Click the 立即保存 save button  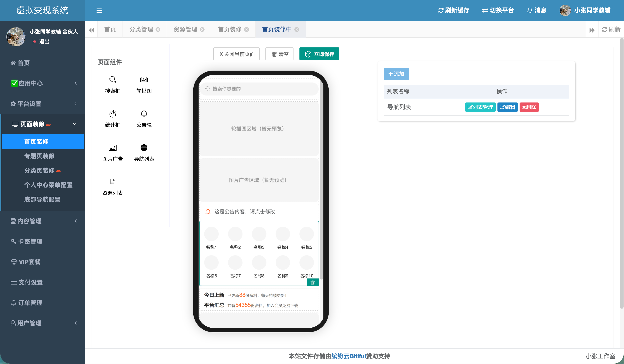tap(319, 54)
